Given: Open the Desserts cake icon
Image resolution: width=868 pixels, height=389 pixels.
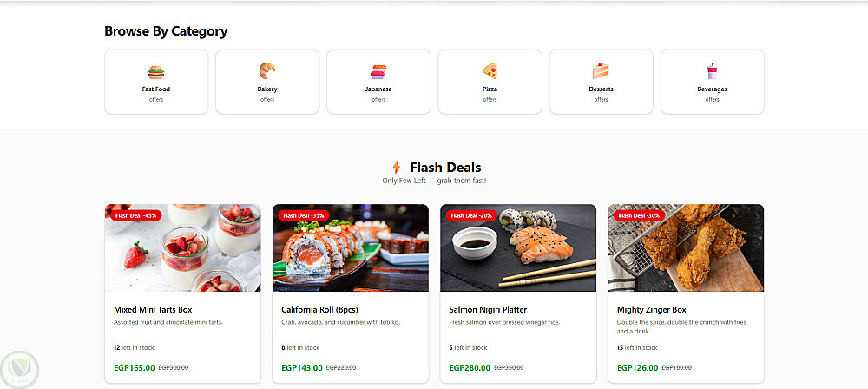Looking at the screenshot, I should pyautogui.click(x=601, y=71).
